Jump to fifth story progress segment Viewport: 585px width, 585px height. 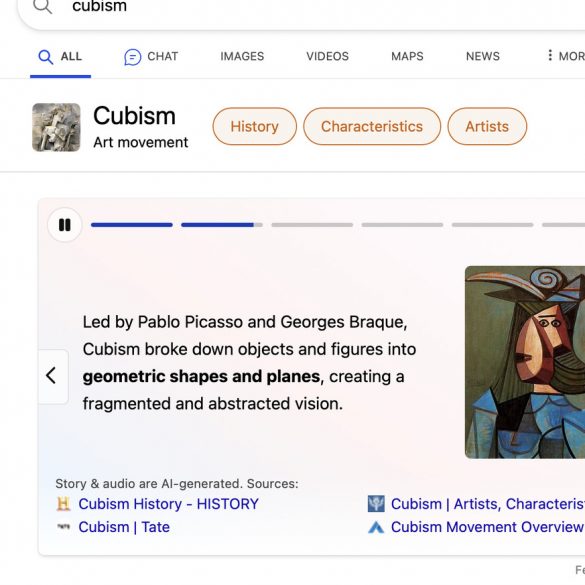(492, 225)
